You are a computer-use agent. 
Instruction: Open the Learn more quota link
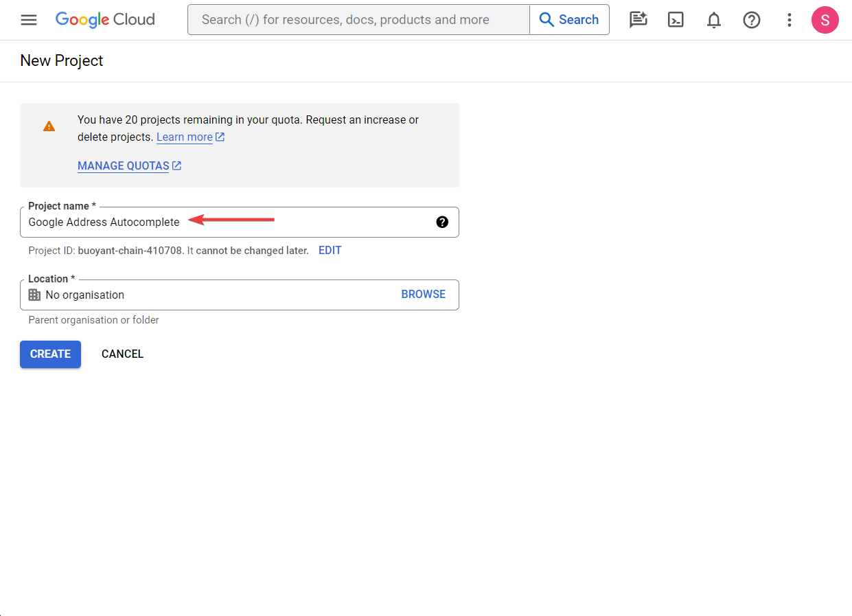191,137
